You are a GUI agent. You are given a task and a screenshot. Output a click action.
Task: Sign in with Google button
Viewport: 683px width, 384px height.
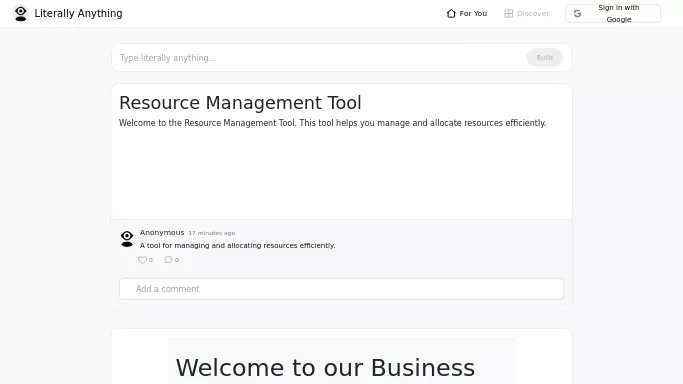(613, 13)
